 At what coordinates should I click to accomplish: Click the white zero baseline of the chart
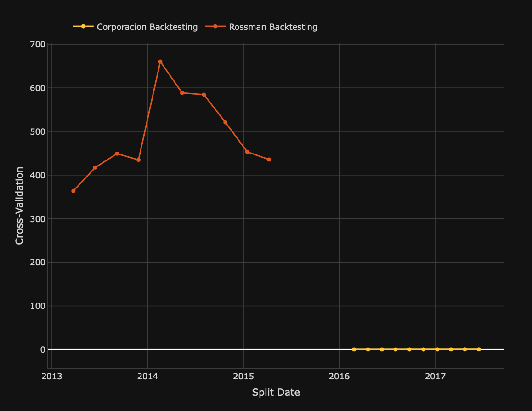(184, 349)
